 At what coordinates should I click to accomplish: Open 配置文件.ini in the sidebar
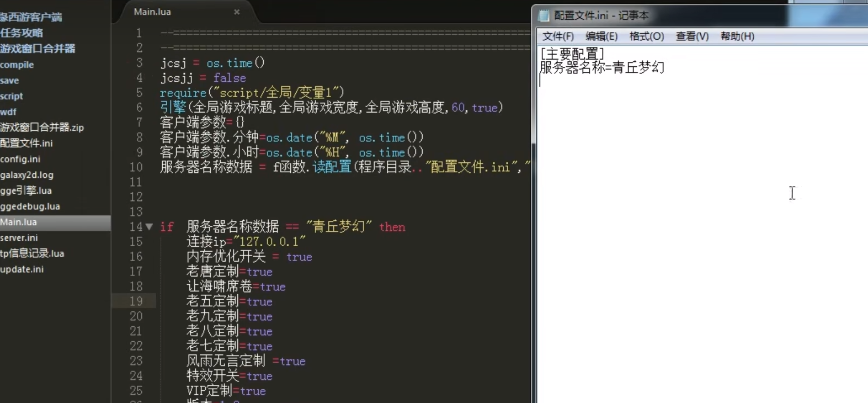pyautogui.click(x=26, y=143)
